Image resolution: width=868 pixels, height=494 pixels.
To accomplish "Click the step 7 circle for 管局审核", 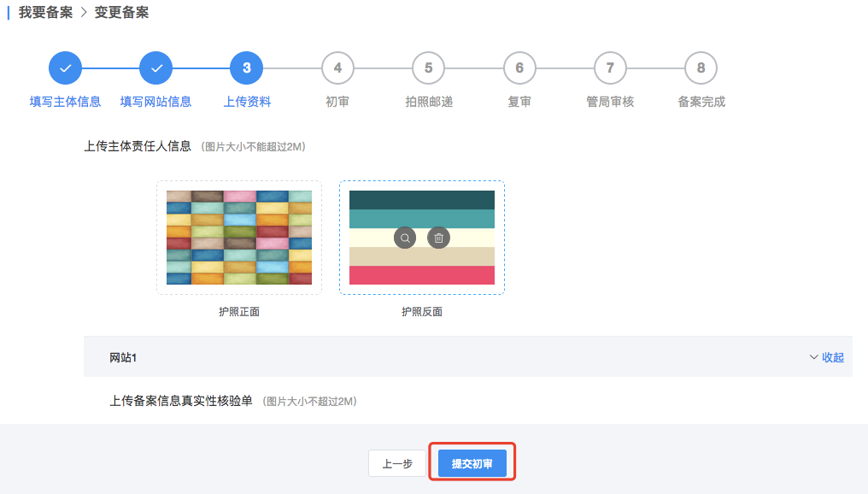I will [x=610, y=68].
